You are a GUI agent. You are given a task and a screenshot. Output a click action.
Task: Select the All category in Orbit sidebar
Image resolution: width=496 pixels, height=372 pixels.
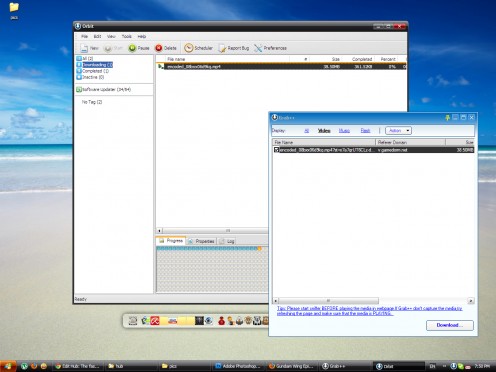click(85, 58)
